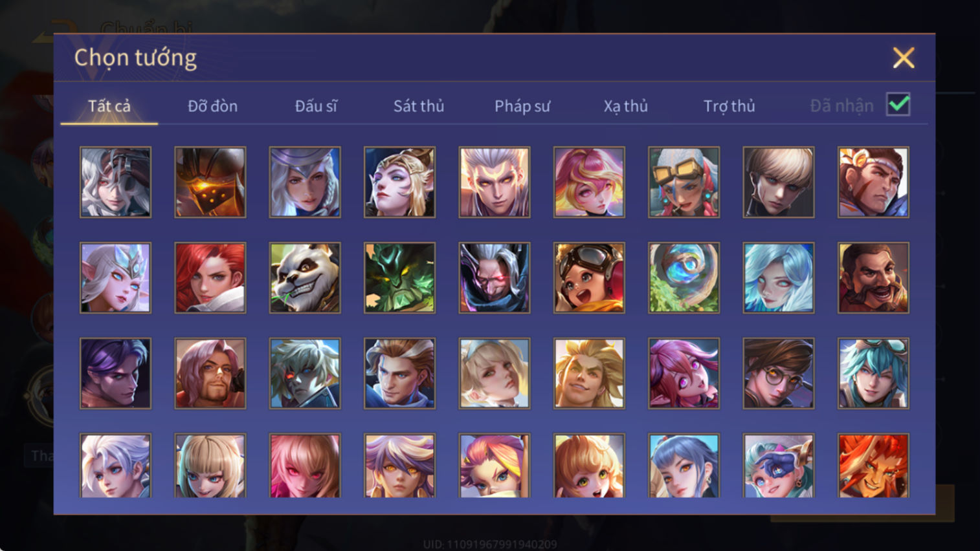
Task: Pick the green leafy monster hero
Action: coord(399,278)
